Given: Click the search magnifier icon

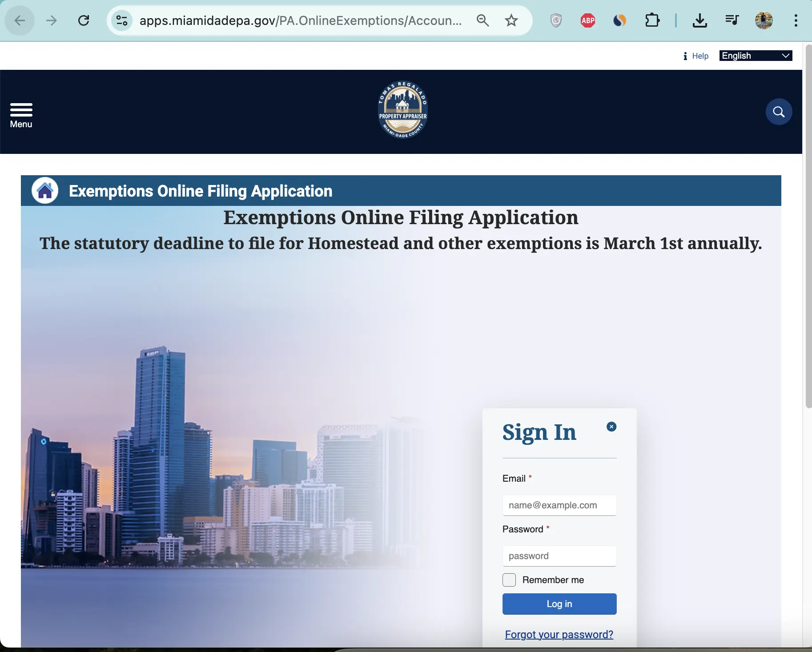Looking at the screenshot, I should coord(778,112).
